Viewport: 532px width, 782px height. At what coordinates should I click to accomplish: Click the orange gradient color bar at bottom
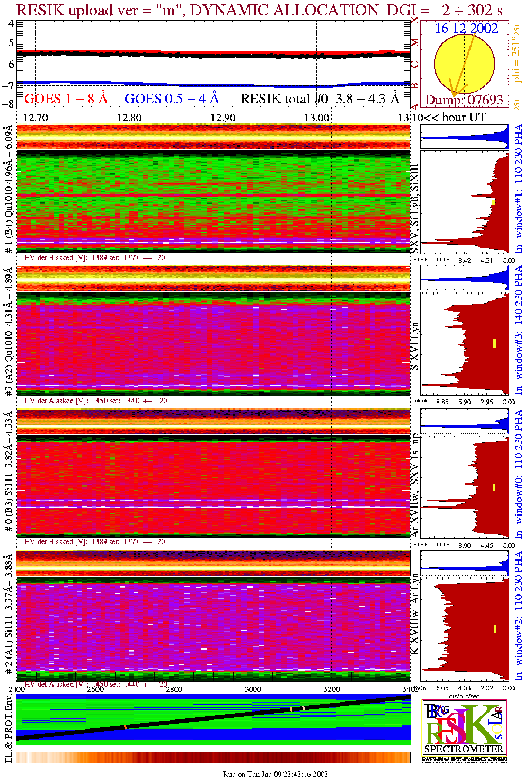click(213, 758)
